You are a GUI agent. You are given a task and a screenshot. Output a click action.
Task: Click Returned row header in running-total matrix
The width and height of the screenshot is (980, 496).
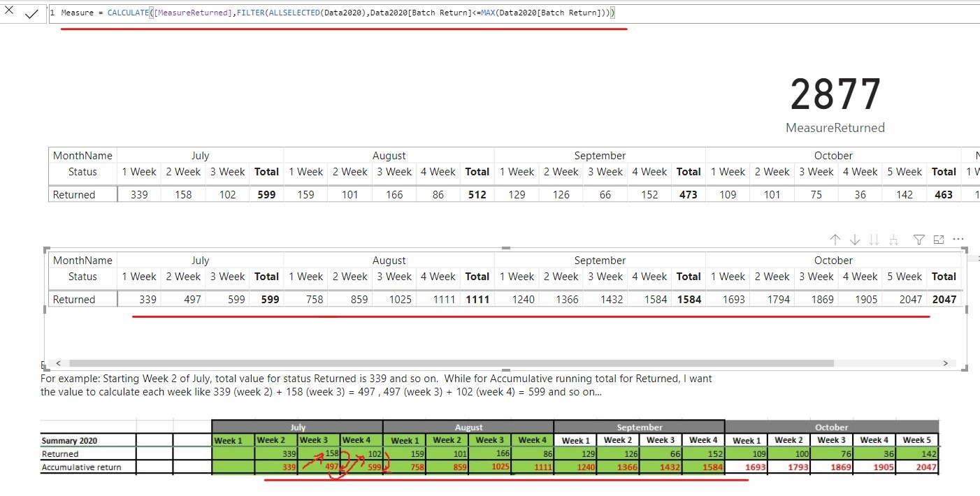click(74, 300)
